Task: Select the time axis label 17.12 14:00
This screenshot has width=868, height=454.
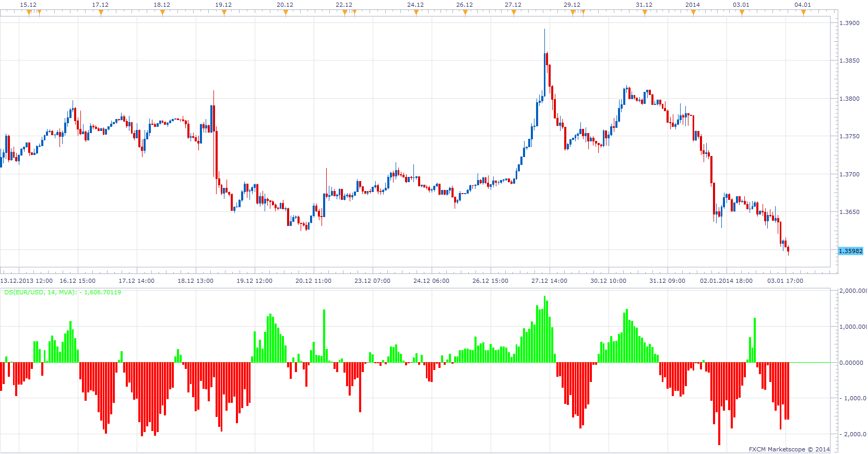Action: point(136,281)
